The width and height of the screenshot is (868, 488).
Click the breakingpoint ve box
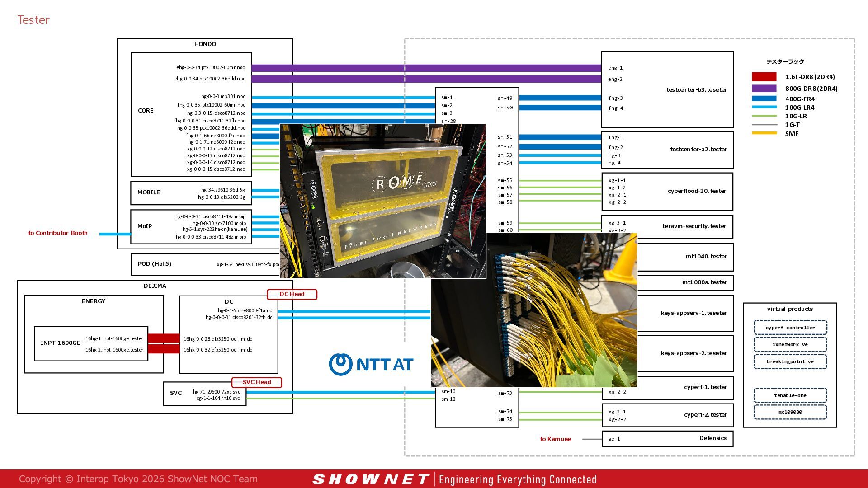[x=790, y=361]
